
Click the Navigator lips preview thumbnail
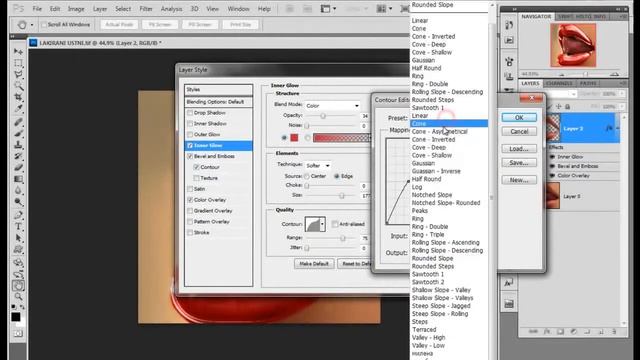click(573, 44)
